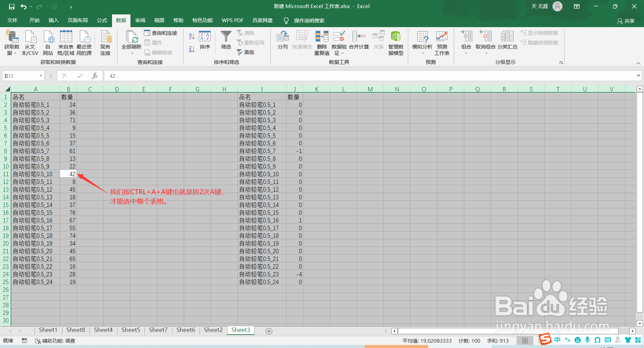Switch to Normal view in status bar

click(525, 341)
